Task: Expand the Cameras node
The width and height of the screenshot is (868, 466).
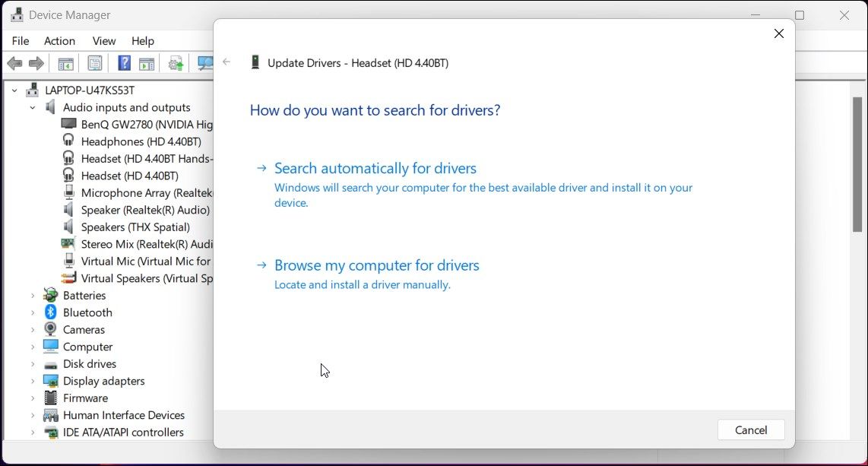Action: click(x=33, y=330)
